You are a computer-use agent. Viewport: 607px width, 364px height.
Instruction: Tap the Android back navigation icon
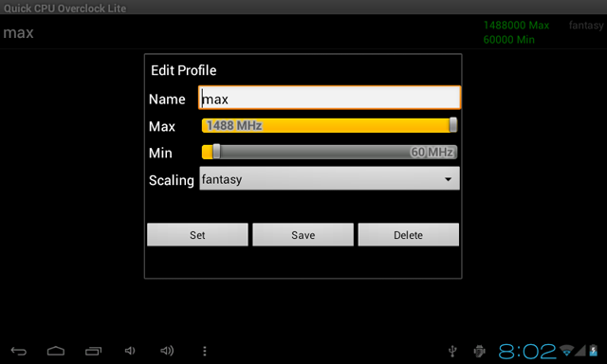tap(19, 352)
